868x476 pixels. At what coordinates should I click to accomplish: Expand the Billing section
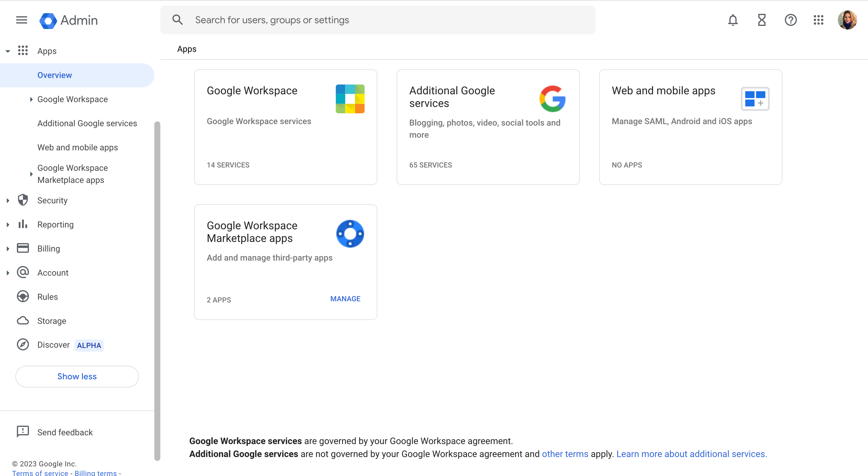tap(8, 248)
